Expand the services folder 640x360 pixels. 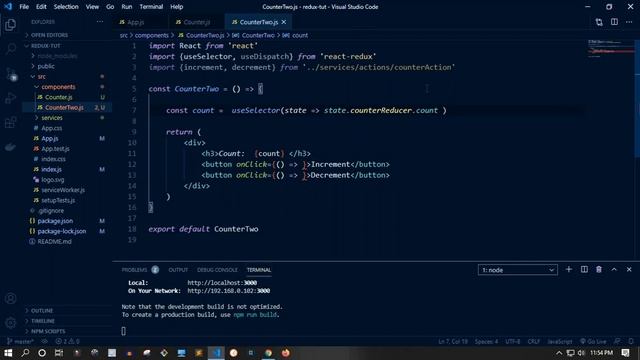(x=52, y=118)
